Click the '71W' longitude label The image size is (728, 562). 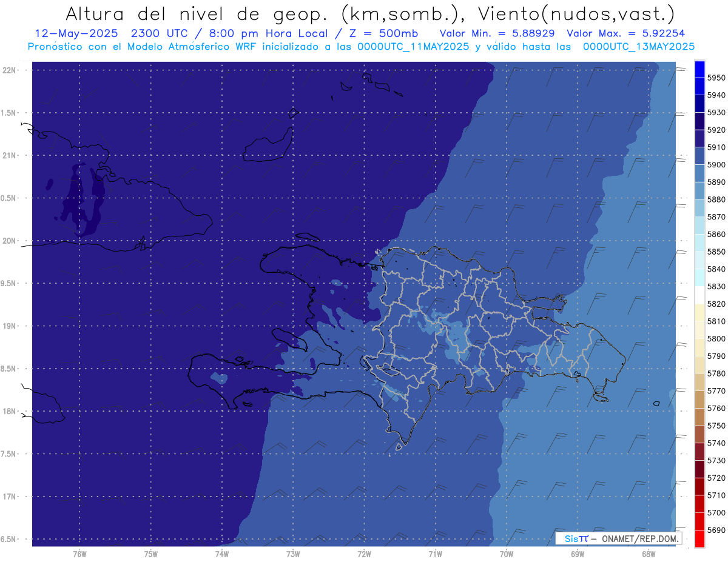[x=435, y=554]
